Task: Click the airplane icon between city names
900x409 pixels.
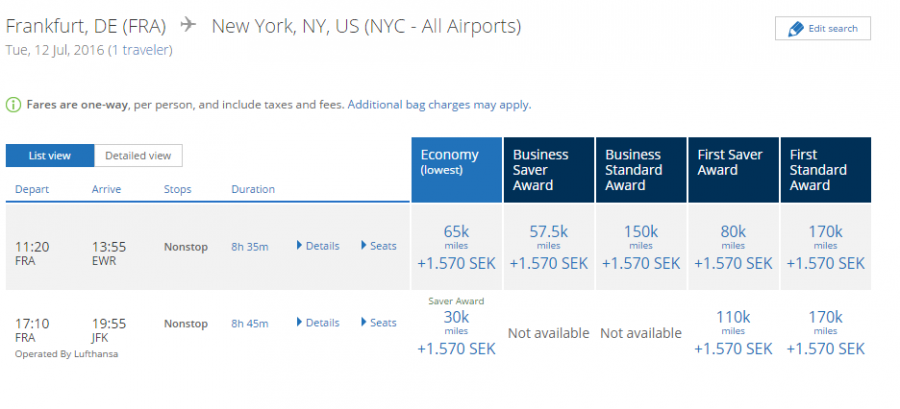Action: (x=188, y=25)
